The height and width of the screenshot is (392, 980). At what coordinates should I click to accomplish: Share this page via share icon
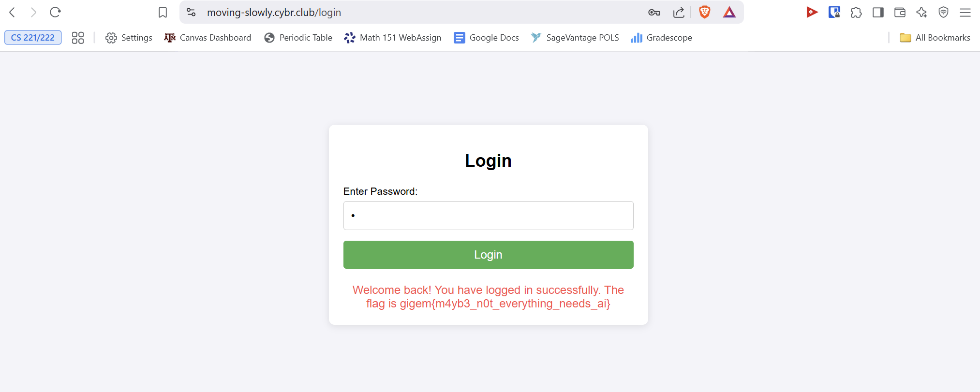point(679,13)
